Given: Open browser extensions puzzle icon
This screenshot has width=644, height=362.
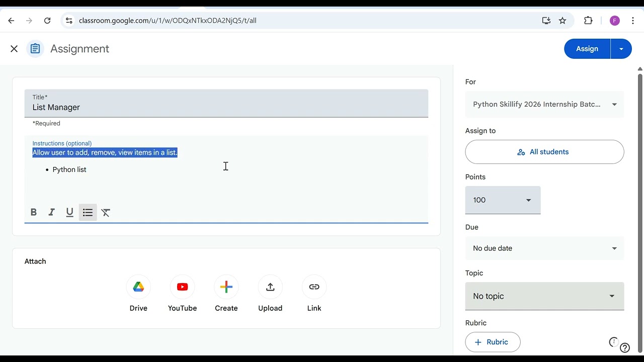Looking at the screenshot, I should click(x=588, y=21).
